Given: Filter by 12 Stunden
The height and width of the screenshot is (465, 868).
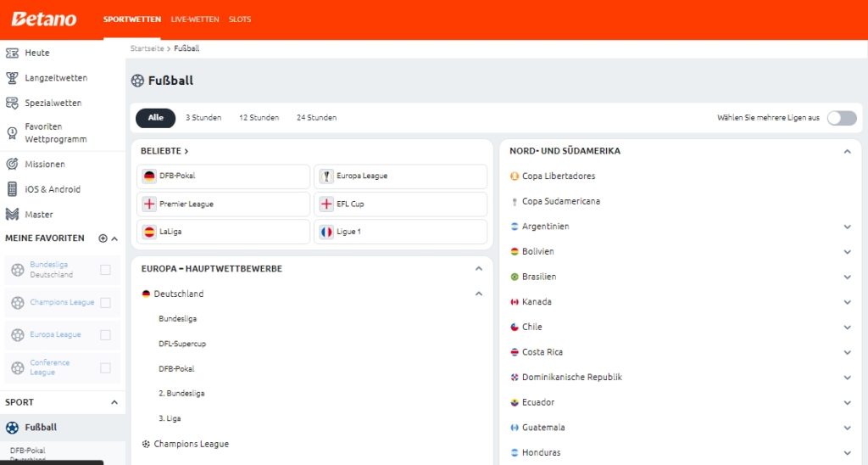Looking at the screenshot, I should coord(259,117).
